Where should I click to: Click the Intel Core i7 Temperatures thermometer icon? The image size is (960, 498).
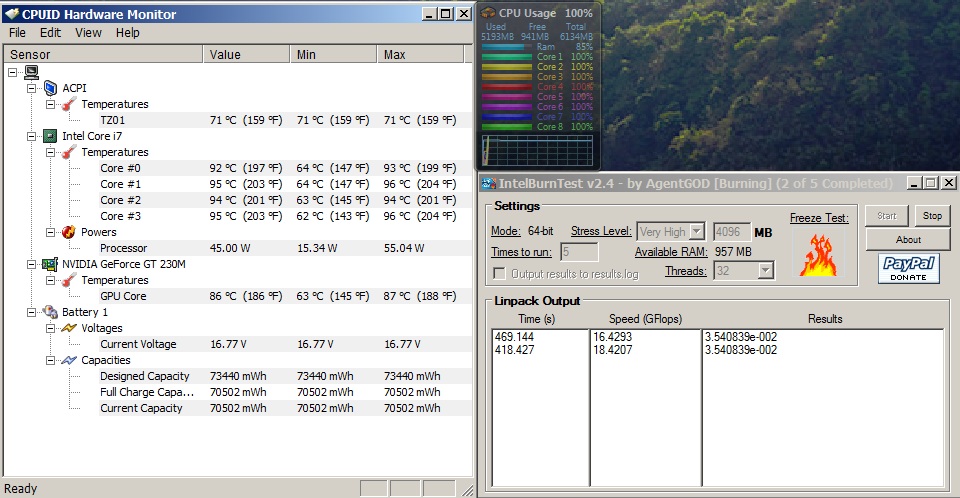69,152
